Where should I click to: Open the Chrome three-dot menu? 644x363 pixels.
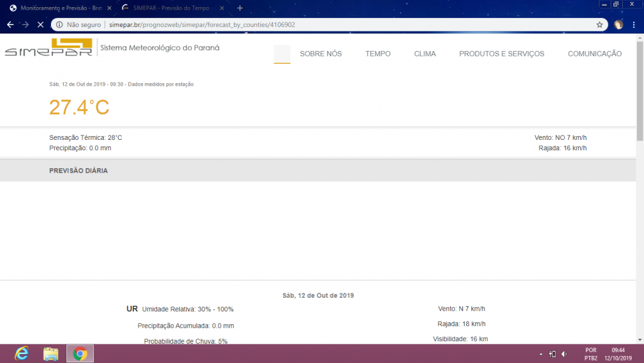click(634, 25)
